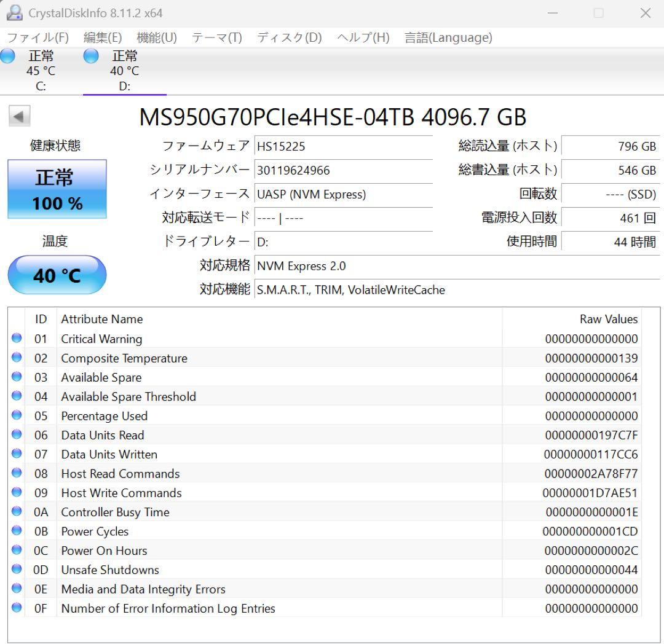Click the 40 °C temperature indicator
The height and width of the screenshot is (644, 664).
57,275
